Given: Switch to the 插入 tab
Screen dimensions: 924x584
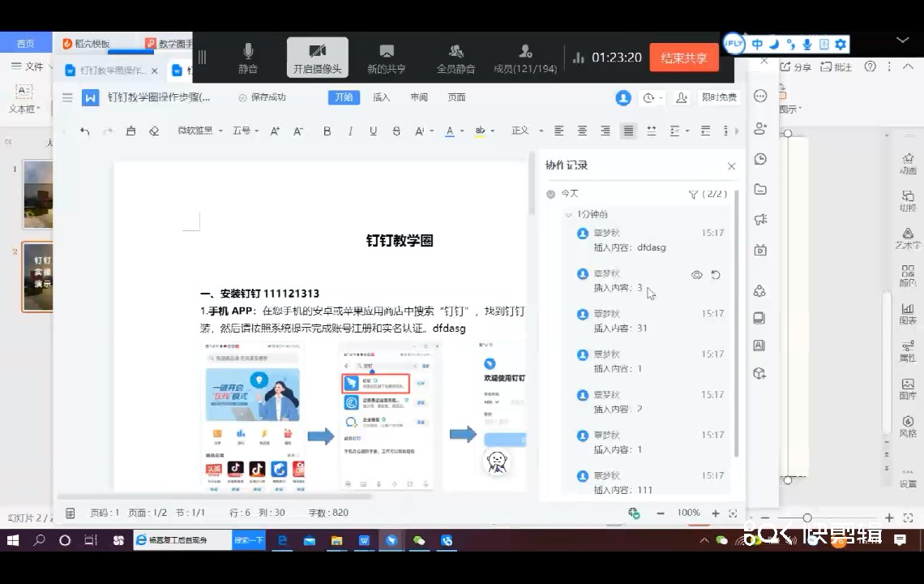Looking at the screenshot, I should click(x=381, y=97).
